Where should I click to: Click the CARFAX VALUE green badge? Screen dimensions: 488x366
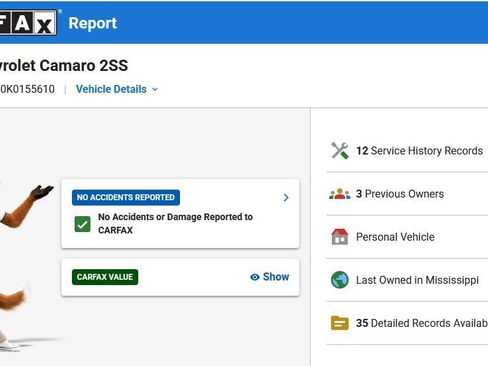pos(105,277)
